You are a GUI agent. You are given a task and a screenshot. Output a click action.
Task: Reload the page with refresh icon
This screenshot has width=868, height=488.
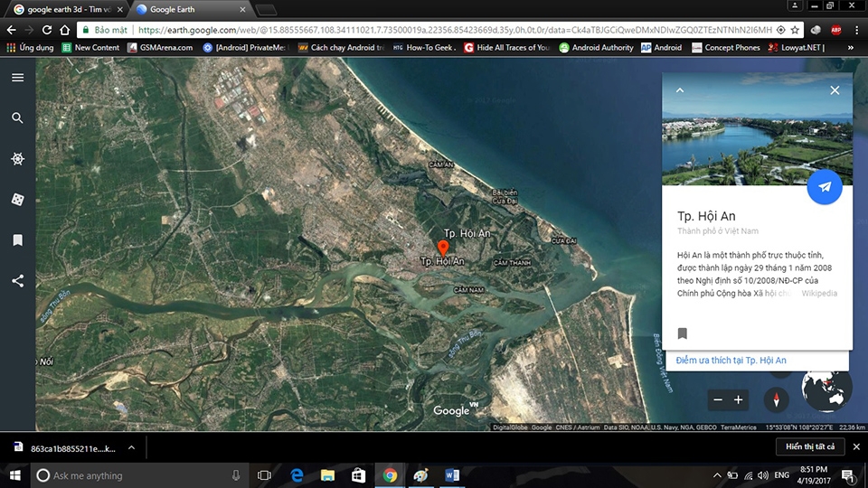(47, 30)
